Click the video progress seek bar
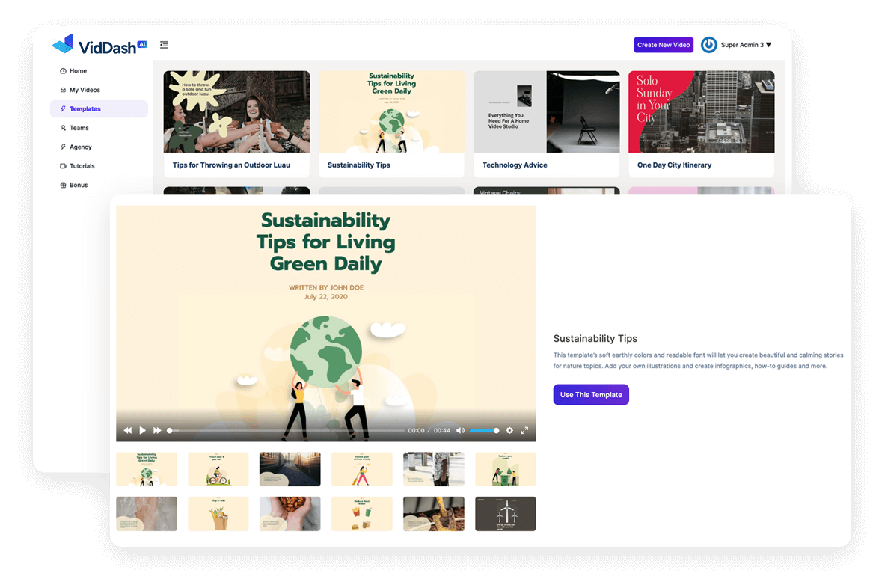 [x=287, y=430]
